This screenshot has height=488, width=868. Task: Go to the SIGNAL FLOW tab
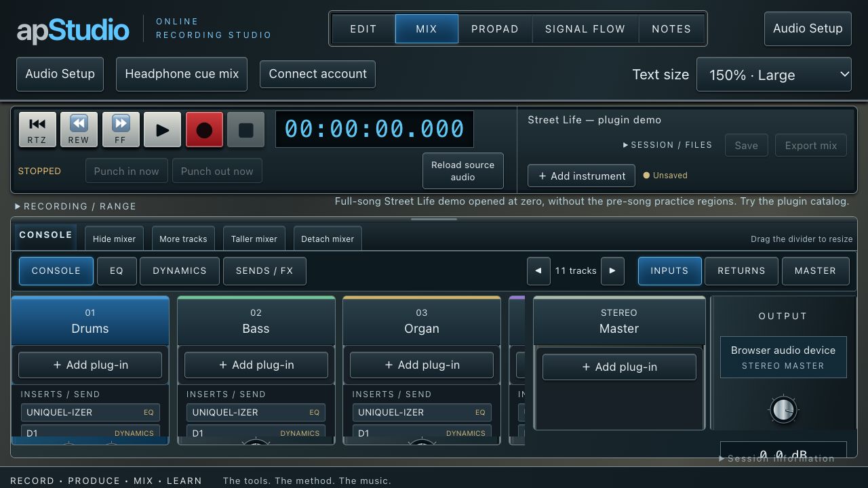point(585,29)
